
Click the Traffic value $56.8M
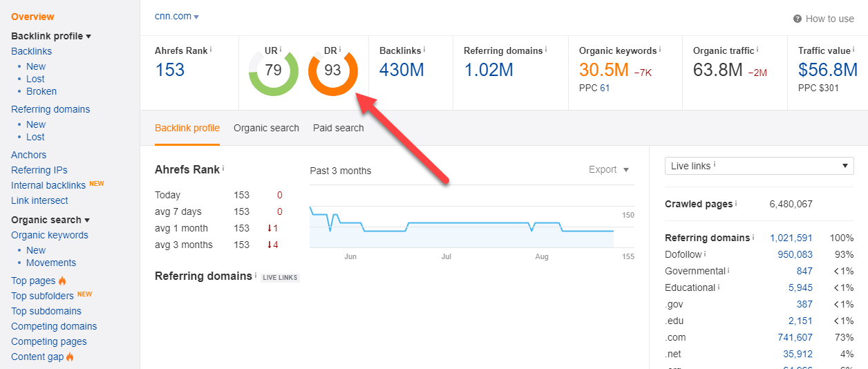pos(828,70)
